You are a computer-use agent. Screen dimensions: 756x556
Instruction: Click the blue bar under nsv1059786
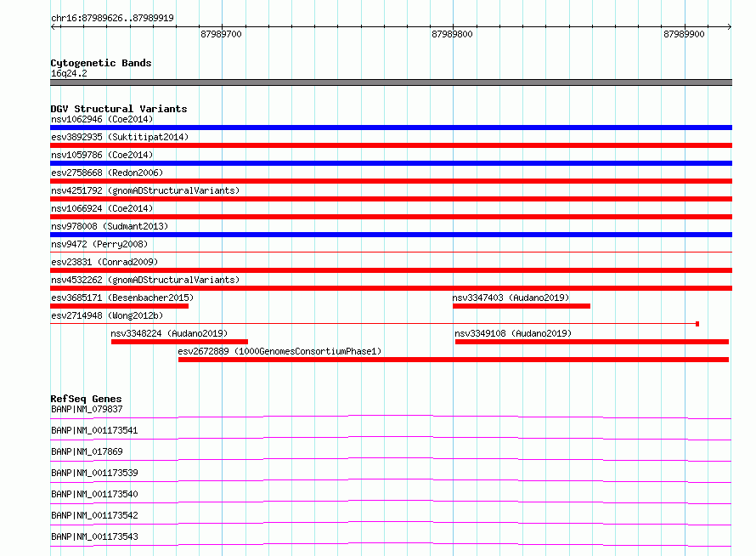click(x=391, y=163)
